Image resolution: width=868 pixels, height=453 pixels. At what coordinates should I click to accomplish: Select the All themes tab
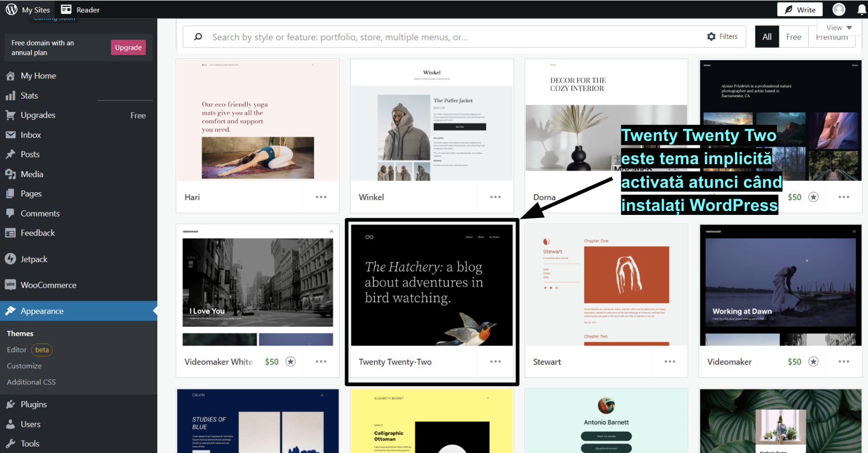[x=767, y=37]
